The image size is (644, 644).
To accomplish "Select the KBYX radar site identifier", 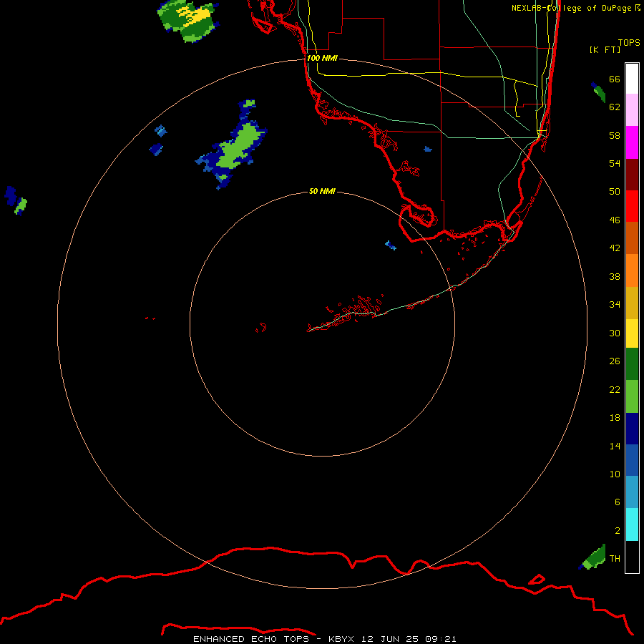I will (341, 639).
